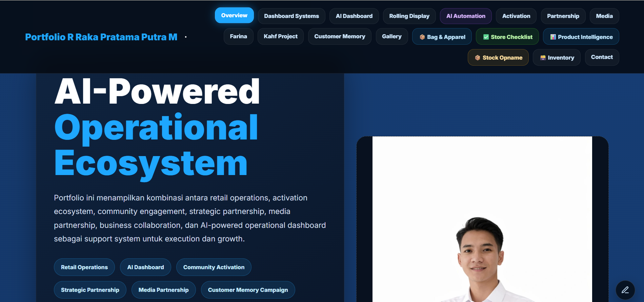Open the Activation section
The image size is (644, 302).
(516, 16)
